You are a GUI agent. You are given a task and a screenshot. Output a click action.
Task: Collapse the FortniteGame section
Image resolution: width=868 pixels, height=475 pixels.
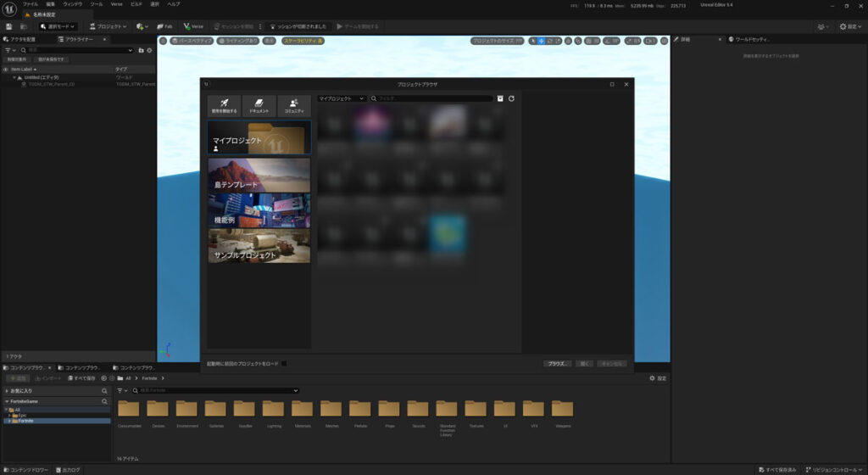[x=7, y=401]
